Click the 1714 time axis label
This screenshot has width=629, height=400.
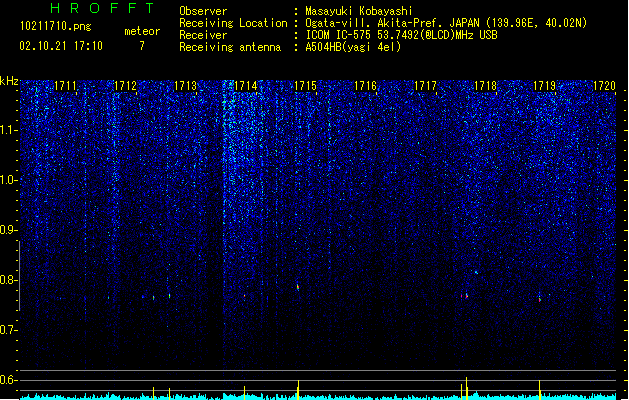click(x=246, y=86)
